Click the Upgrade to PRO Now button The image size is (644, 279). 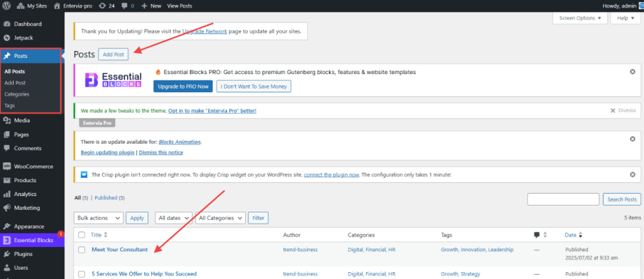point(182,85)
